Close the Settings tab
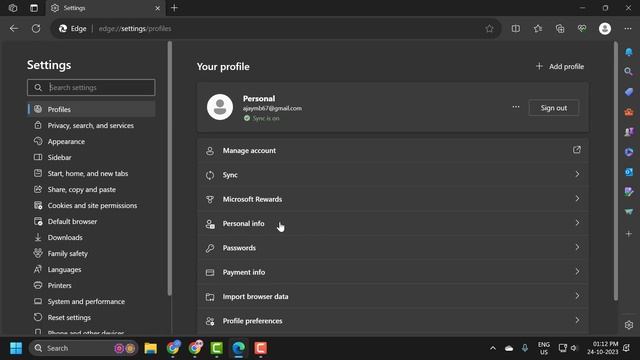 (x=157, y=8)
